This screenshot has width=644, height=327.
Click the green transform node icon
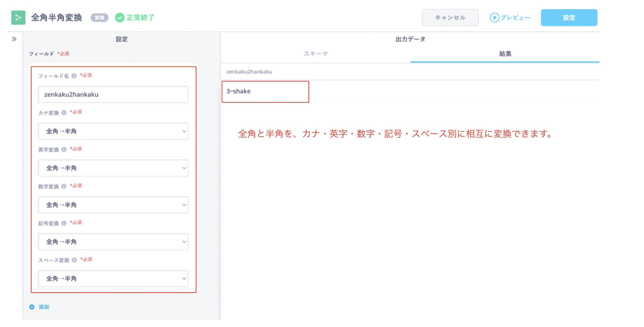pyautogui.click(x=18, y=17)
